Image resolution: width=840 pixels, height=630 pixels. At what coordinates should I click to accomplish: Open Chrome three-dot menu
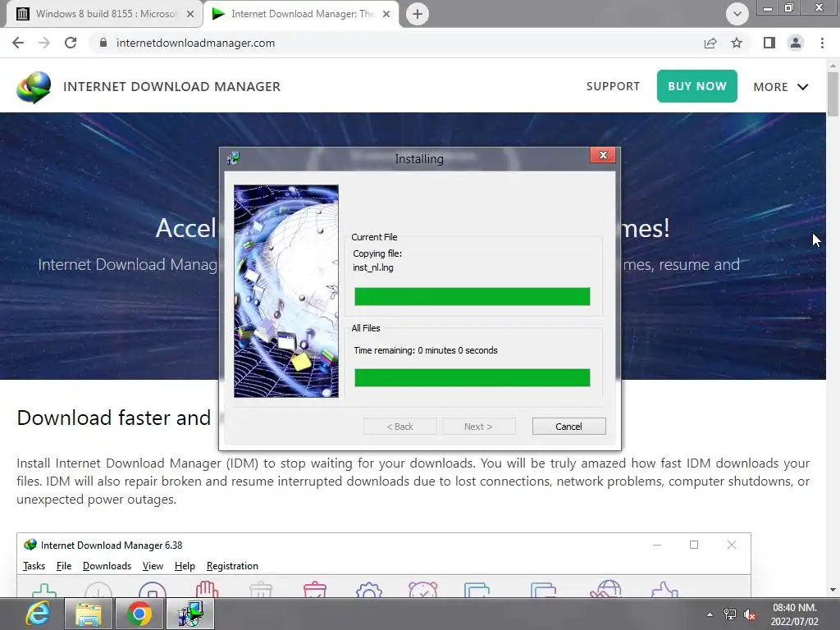coord(822,43)
